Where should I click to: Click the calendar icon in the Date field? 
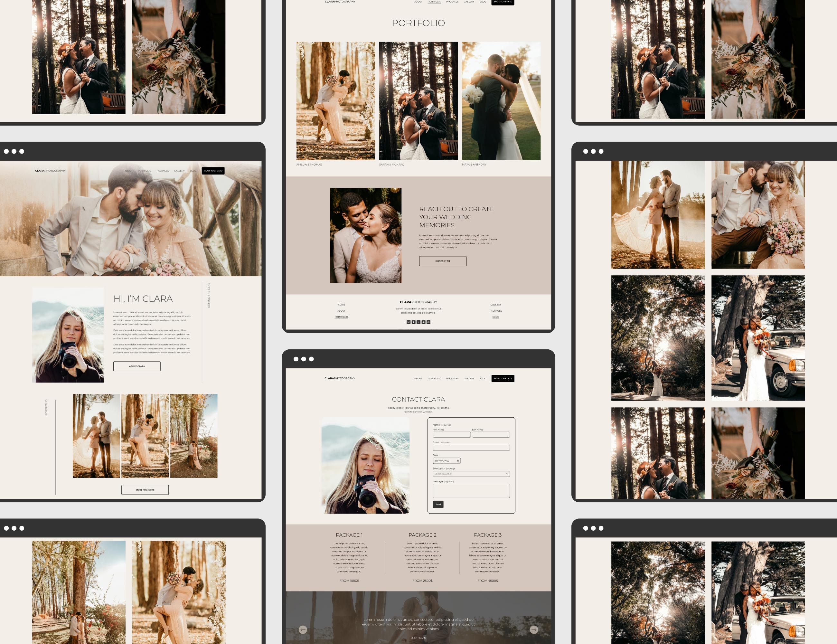[458, 461]
